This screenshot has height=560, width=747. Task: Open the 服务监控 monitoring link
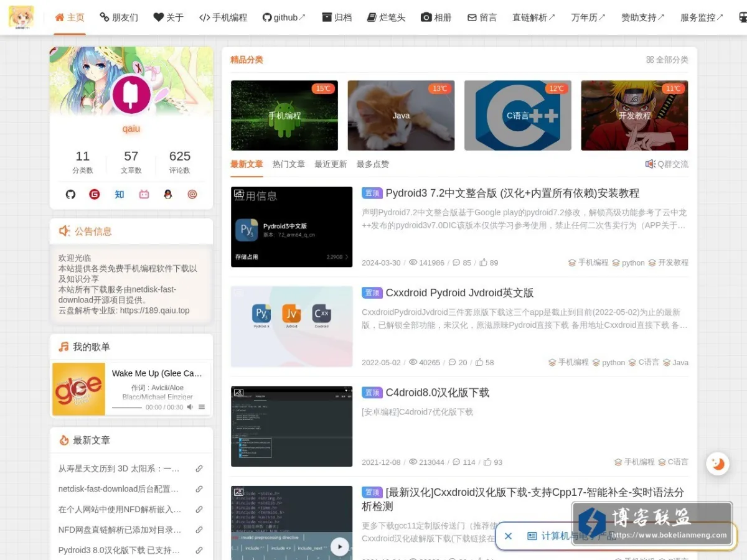702,17
